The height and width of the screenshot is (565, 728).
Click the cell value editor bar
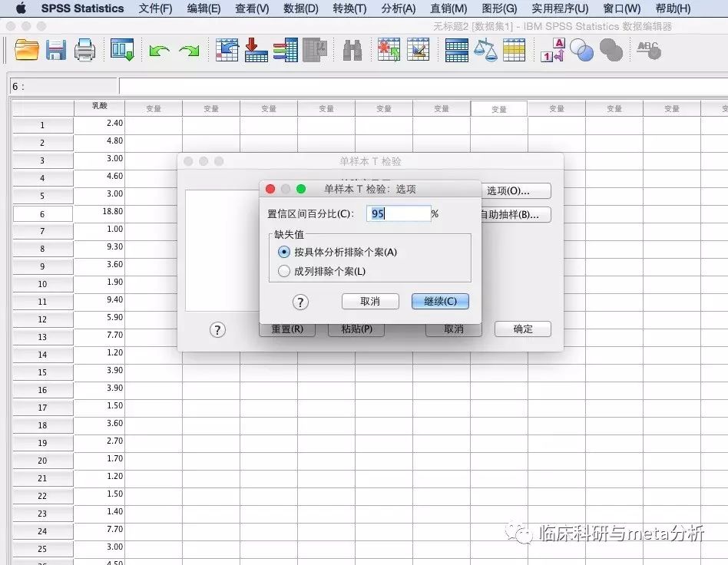pos(423,86)
